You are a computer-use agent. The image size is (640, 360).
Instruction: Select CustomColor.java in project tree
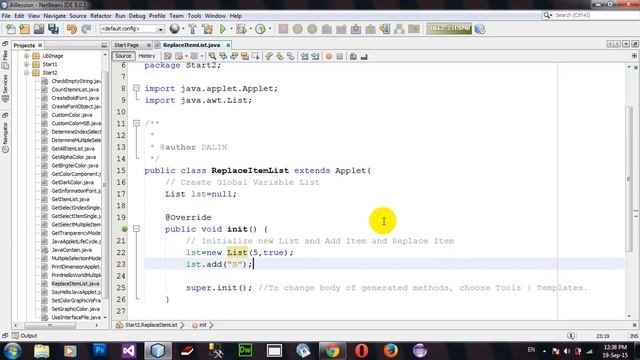tap(71, 115)
